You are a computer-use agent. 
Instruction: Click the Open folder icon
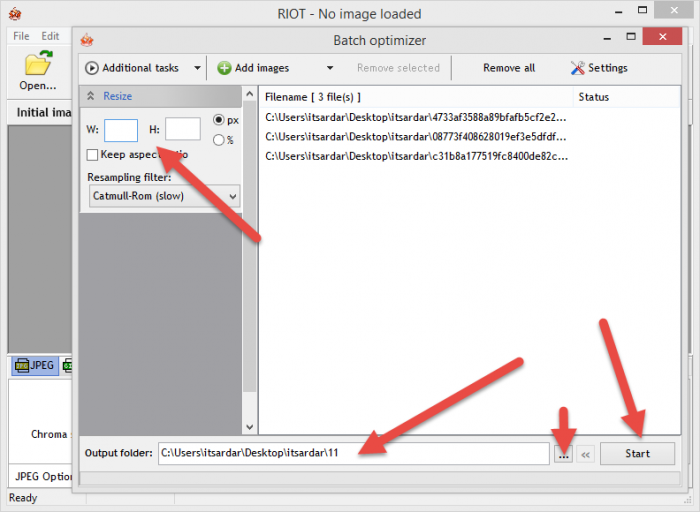38,63
